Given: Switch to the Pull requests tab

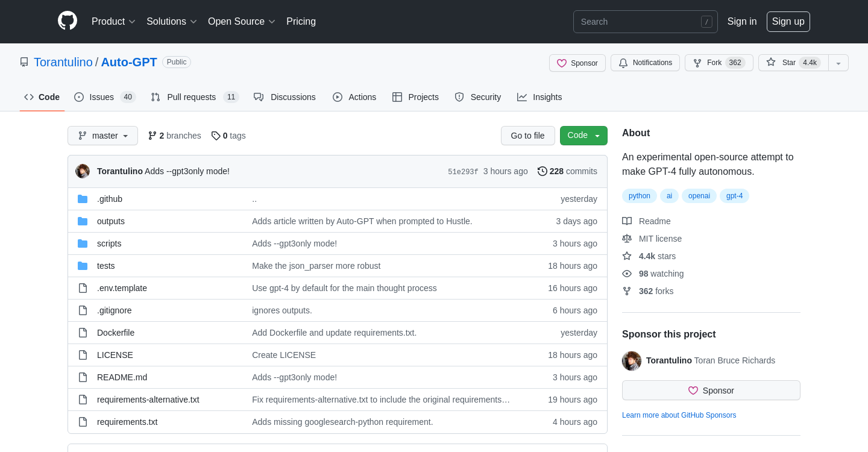Looking at the screenshot, I should coord(195,97).
